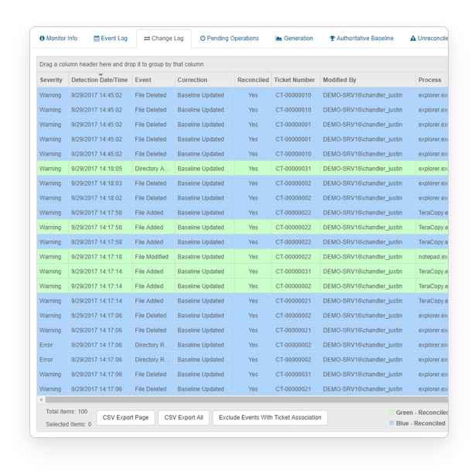Click the Monitor Info tab icon
Viewport: 475px width, 476px height.
point(42,39)
